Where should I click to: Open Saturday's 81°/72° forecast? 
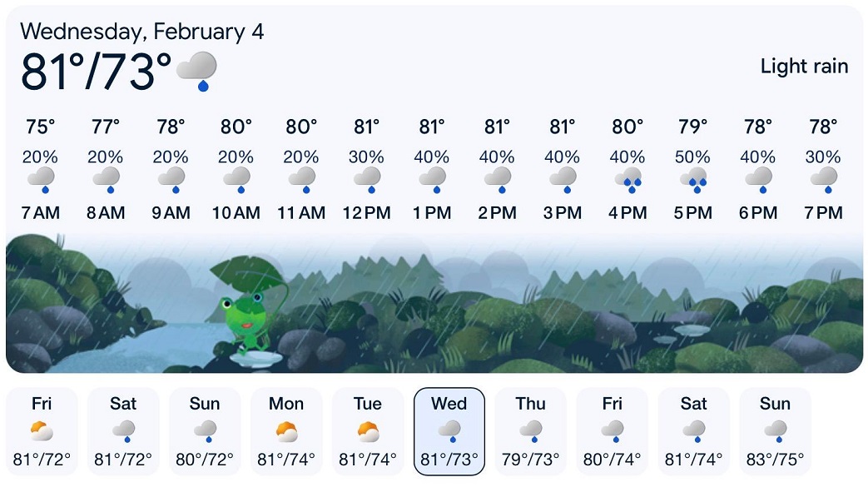pos(123,430)
